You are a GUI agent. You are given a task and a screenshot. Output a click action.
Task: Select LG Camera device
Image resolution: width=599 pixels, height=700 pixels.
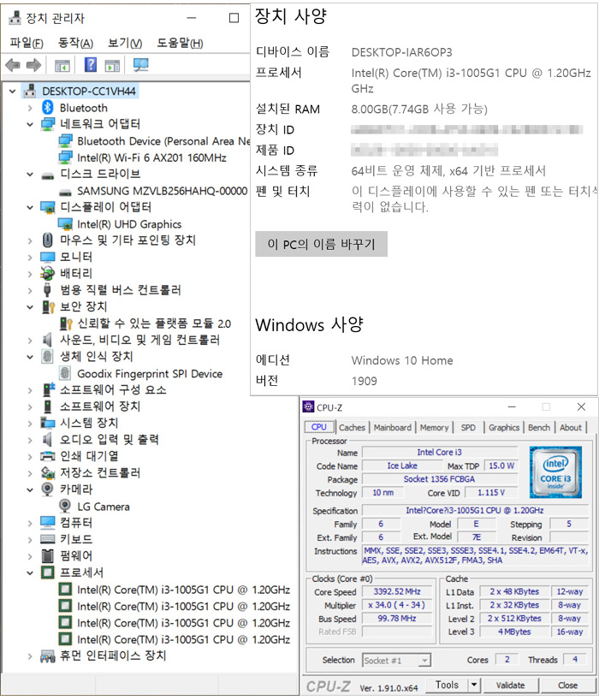[103, 507]
